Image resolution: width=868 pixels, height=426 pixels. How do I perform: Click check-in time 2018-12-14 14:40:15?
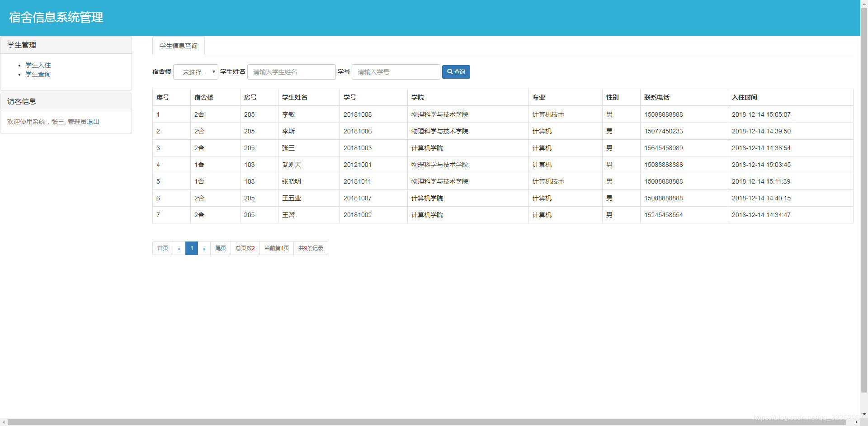[761, 198]
